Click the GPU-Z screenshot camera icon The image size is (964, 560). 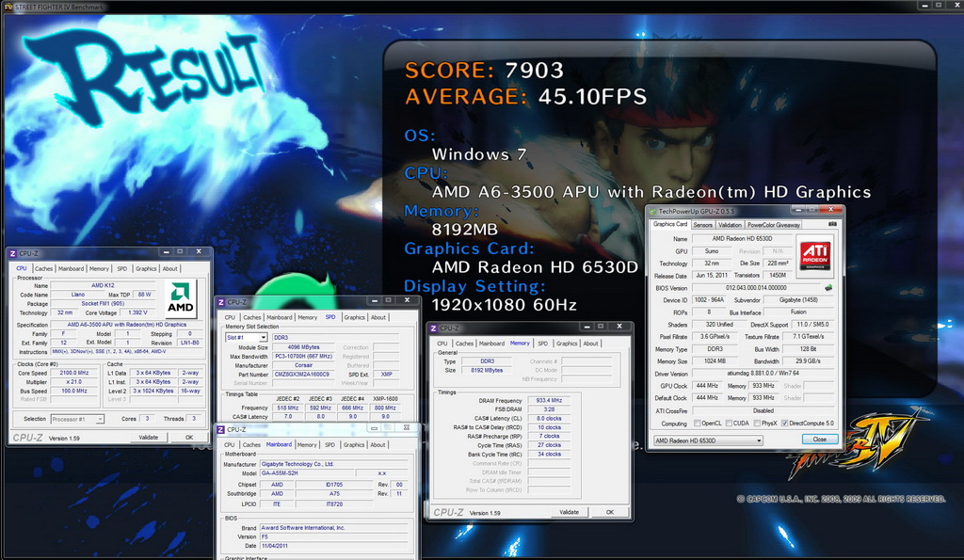(x=832, y=224)
